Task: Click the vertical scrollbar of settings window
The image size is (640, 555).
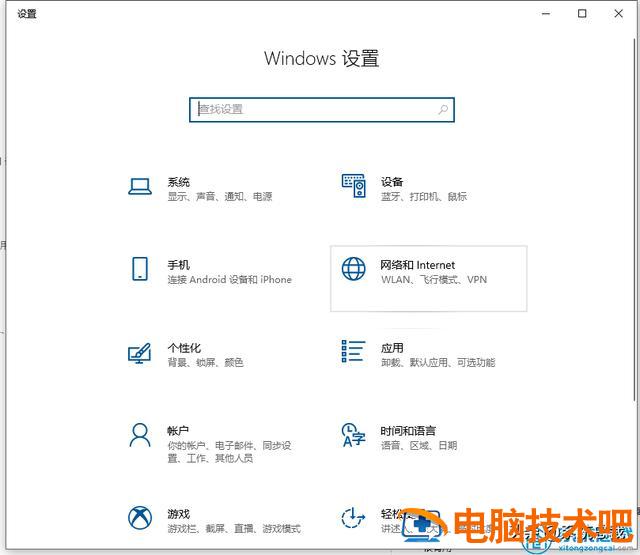Action: [636, 220]
